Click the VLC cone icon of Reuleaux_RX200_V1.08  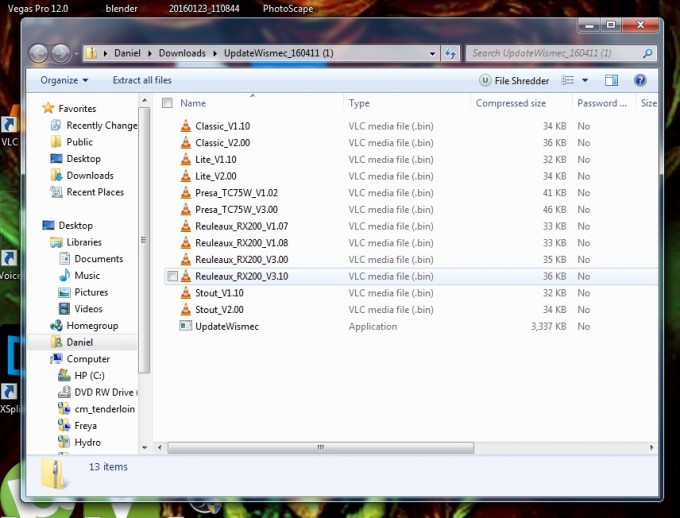[186, 243]
